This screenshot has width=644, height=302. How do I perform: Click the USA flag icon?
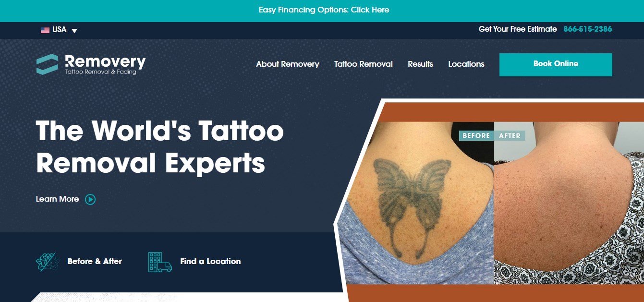pyautogui.click(x=45, y=30)
